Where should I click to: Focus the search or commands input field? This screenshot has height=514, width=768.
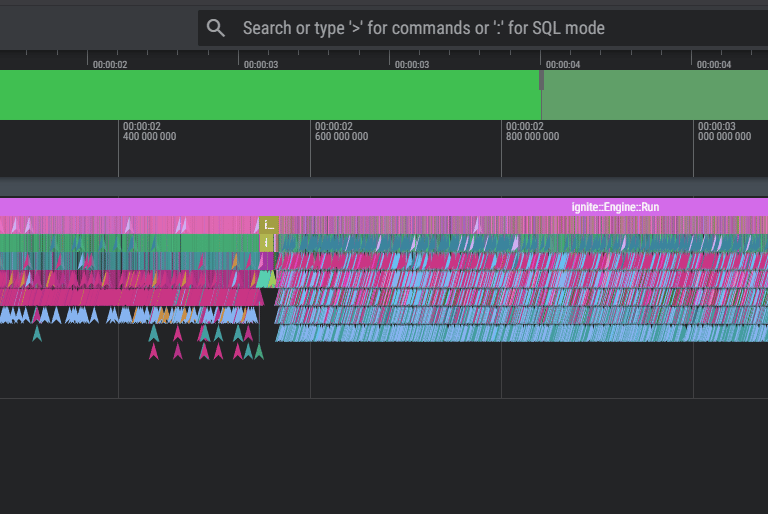coord(480,28)
